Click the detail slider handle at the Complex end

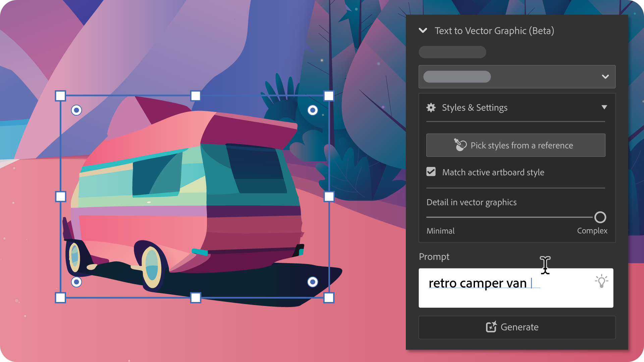tap(600, 217)
